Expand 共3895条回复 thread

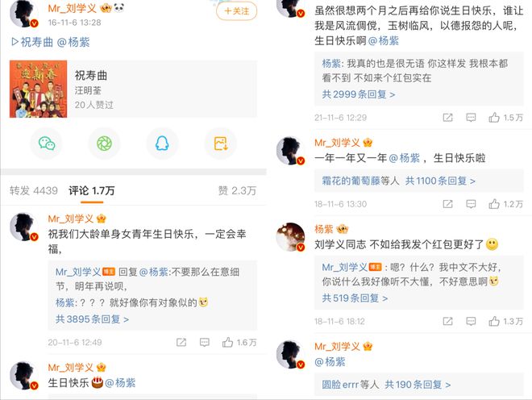(92, 319)
